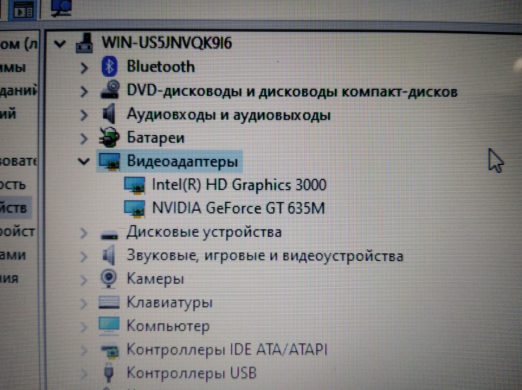Viewport: 522px width, 390px height.
Task: Click the Звуковые устройства speaker icon
Action: coord(109,256)
